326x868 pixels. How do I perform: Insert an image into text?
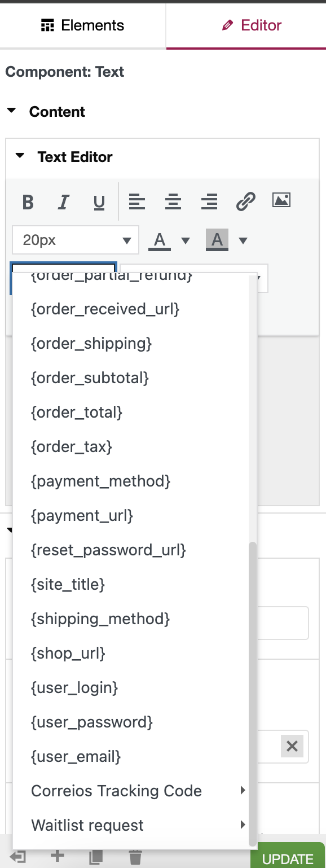click(281, 200)
